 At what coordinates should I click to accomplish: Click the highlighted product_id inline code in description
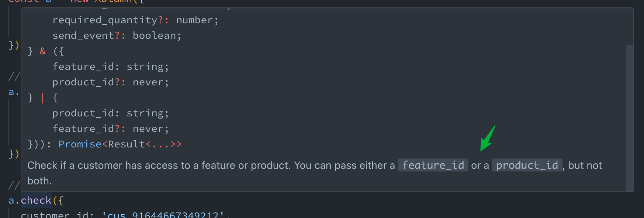point(527,165)
